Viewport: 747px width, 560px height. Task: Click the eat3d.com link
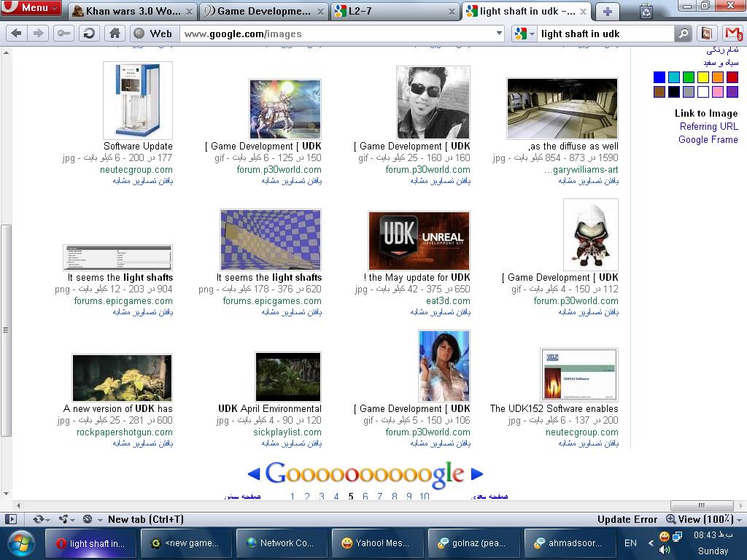click(x=448, y=301)
